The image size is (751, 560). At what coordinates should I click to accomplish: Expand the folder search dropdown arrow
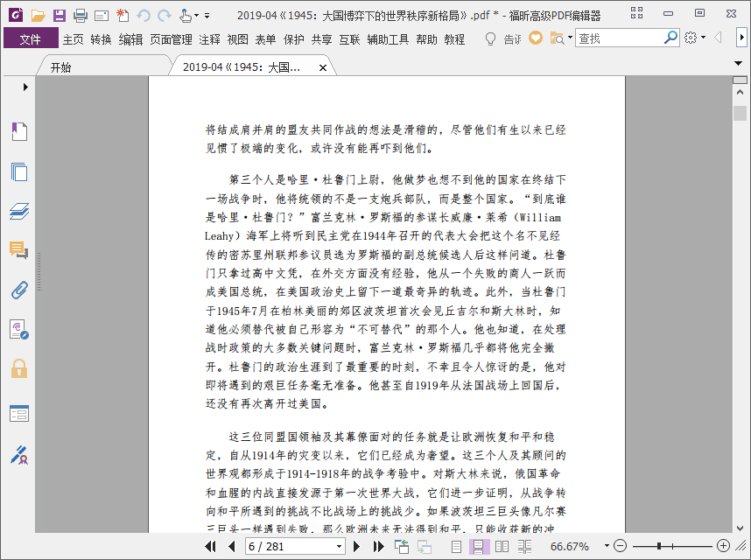tap(570, 38)
